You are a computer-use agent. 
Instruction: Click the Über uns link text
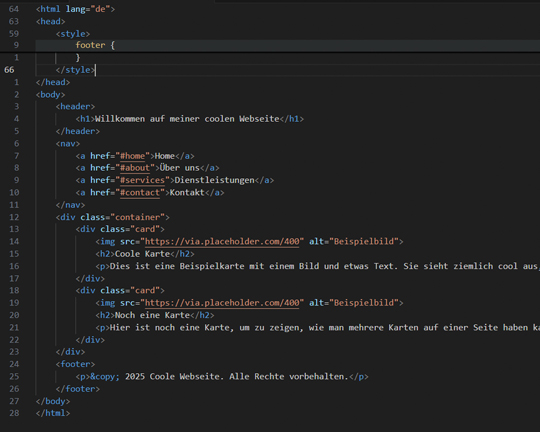point(179,168)
